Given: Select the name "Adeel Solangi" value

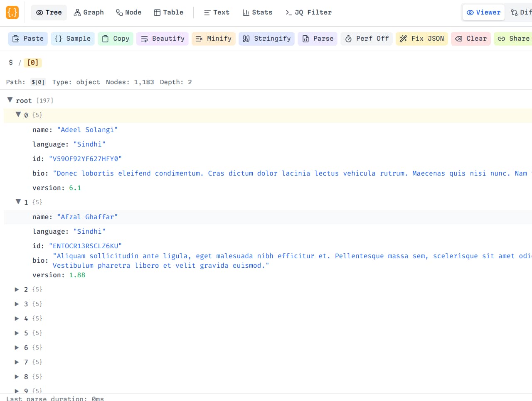Looking at the screenshot, I should click(x=87, y=130).
